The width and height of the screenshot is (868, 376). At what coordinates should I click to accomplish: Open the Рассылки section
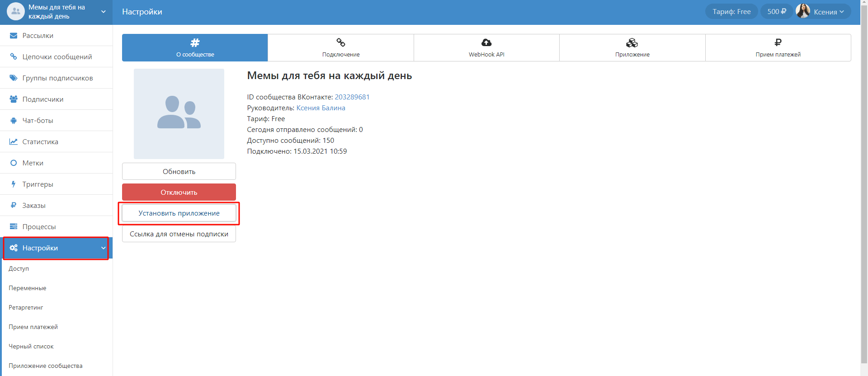57,36
